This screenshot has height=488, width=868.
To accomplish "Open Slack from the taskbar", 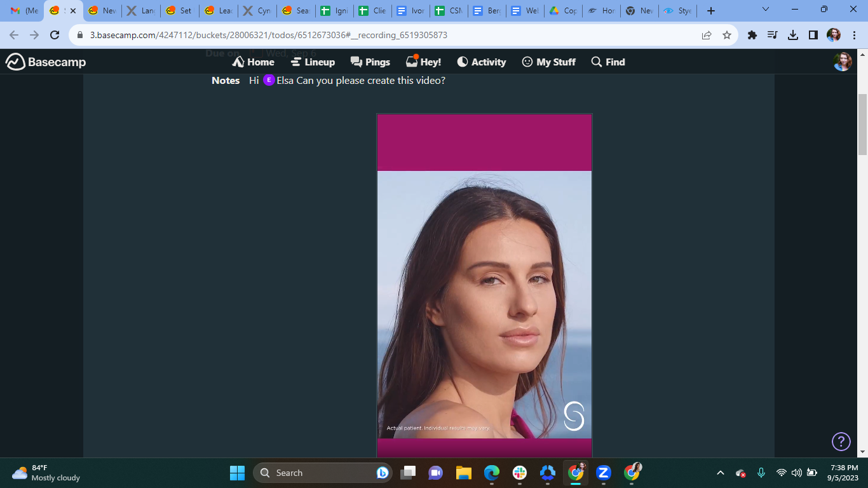I will click(x=520, y=473).
